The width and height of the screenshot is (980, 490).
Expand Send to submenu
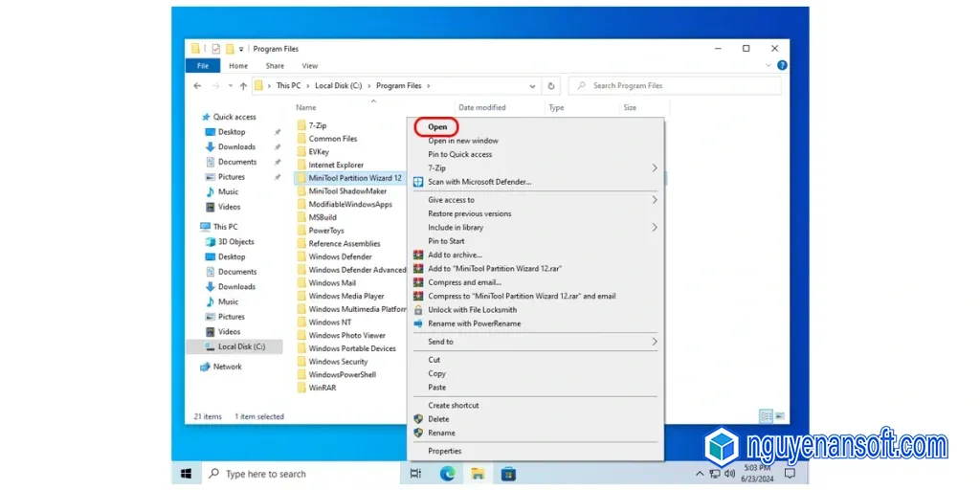coord(655,342)
